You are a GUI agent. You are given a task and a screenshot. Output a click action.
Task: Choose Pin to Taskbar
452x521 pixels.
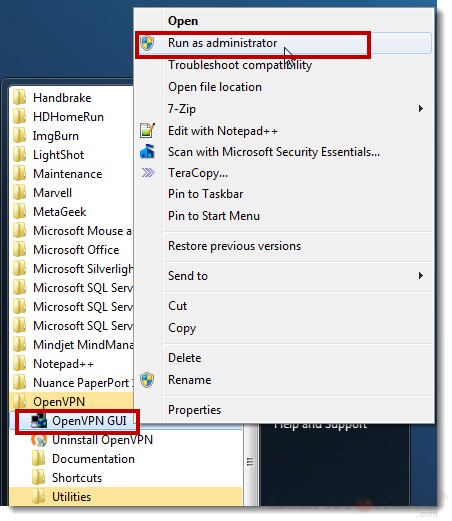pos(206,194)
